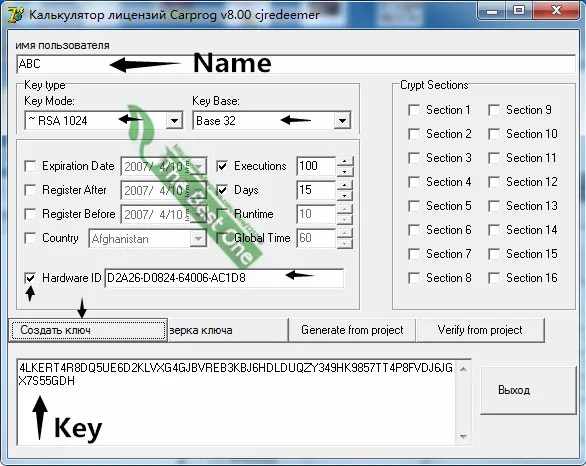This screenshot has width=586, height=466.
Task: Check the Section 13 checkbox
Action: coord(494,206)
